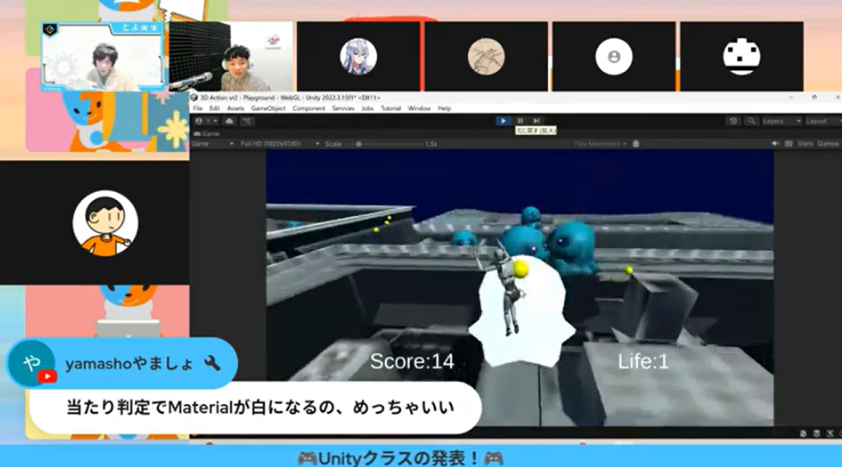Image resolution: width=842 pixels, height=467 pixels.
Task: Click the Life:1 text in game view
Action: [x=643, y=361]
